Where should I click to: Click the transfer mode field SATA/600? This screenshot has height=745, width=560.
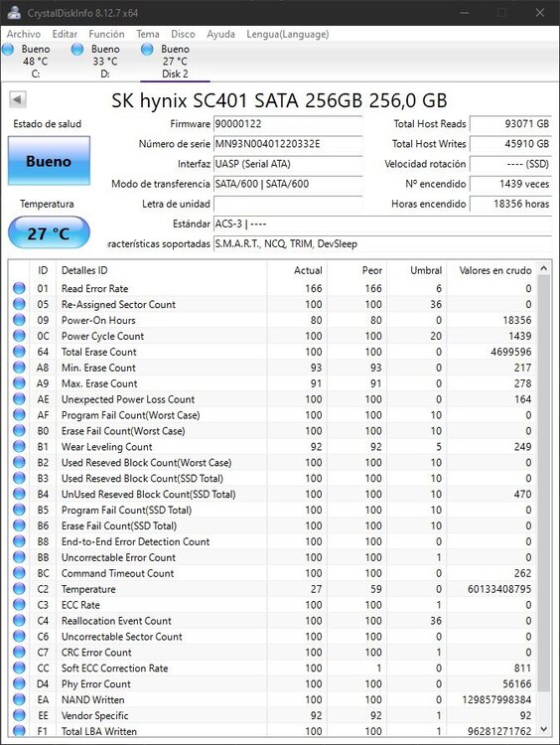point(288,184)
